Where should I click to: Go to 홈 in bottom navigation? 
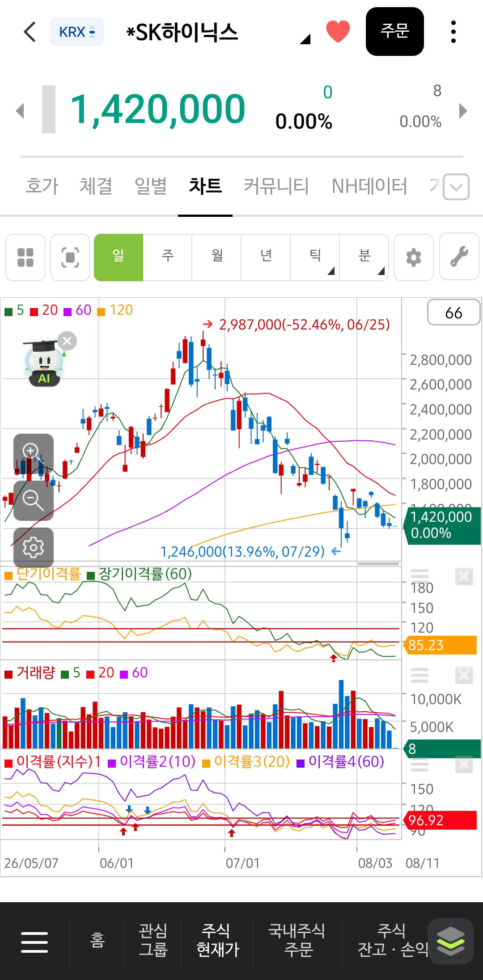click(97, 940)
